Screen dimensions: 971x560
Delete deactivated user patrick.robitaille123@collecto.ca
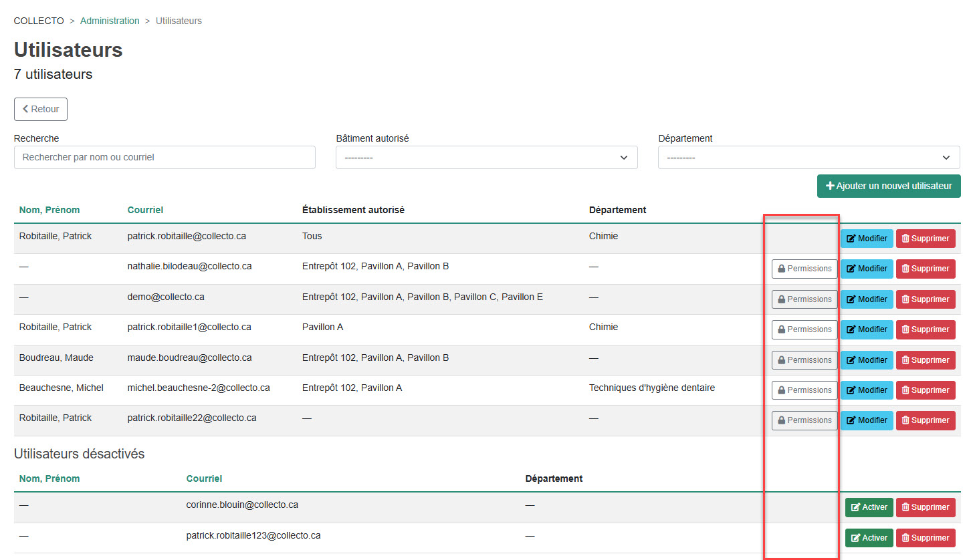click(926, 538)
